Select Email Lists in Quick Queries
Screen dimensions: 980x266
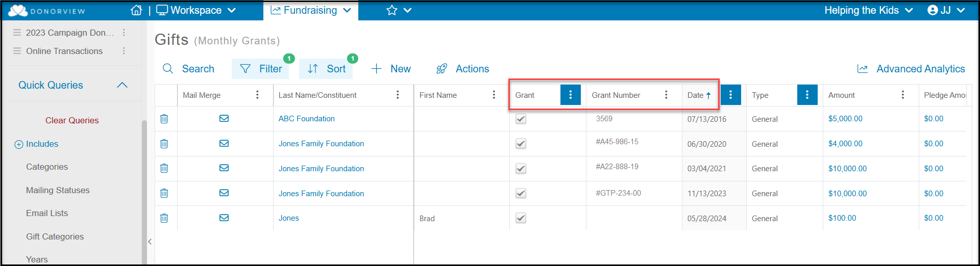point(47,213)
